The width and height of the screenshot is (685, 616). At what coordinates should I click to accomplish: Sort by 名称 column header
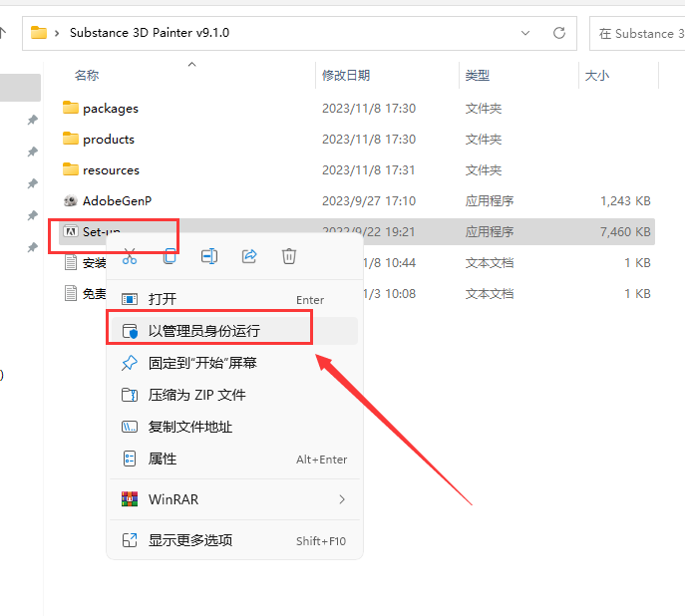coord(87,76)
